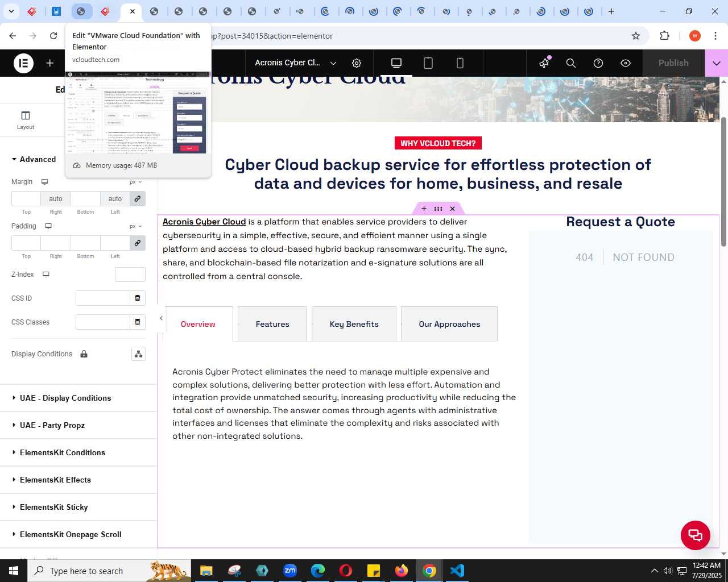Add a new element with plus icon
This screenshot has height=582, width=728.
[x=50, y=63]
